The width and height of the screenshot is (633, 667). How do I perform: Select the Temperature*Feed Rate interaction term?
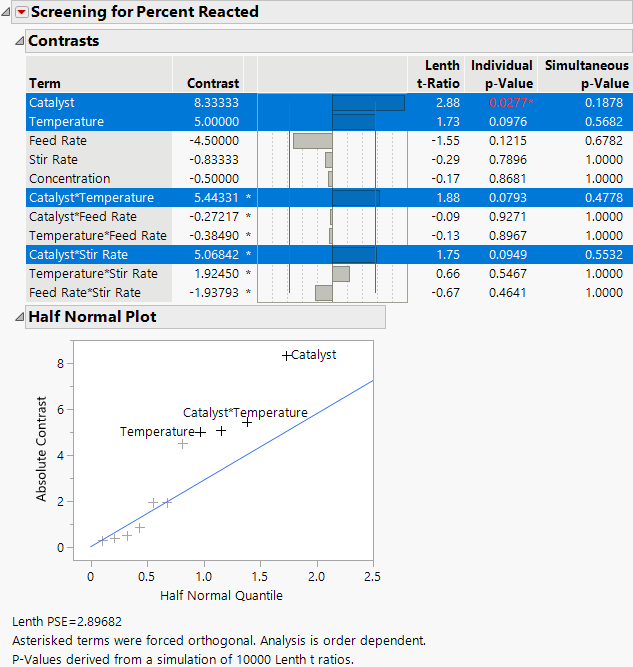coord(97,236)
